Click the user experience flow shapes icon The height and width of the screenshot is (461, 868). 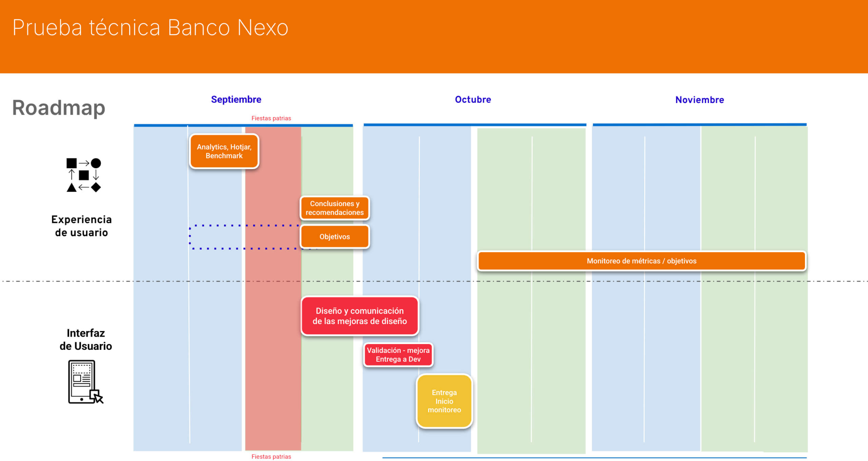[83, 175]
